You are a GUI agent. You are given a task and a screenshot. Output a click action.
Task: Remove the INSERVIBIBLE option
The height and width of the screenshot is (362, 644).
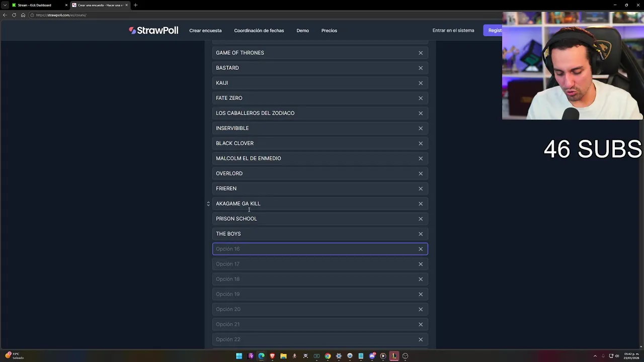[421, 128]
